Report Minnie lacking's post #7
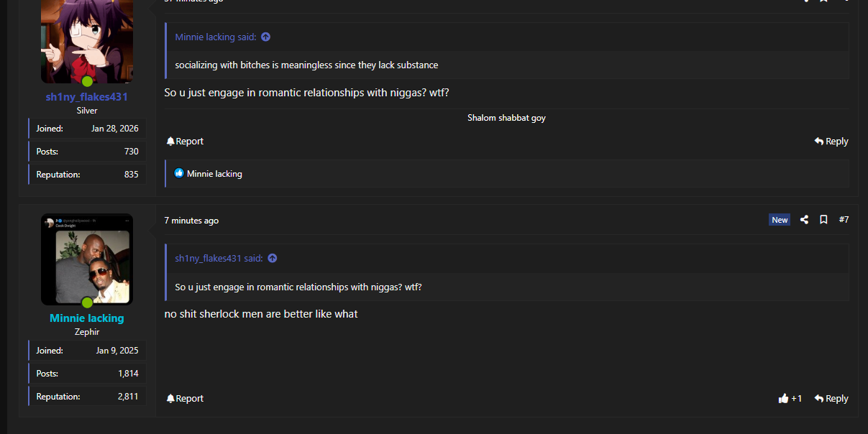 (x=185, y=398)
